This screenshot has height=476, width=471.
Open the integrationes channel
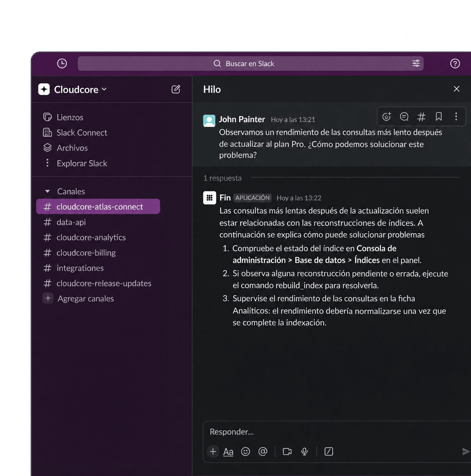[74, 268]
